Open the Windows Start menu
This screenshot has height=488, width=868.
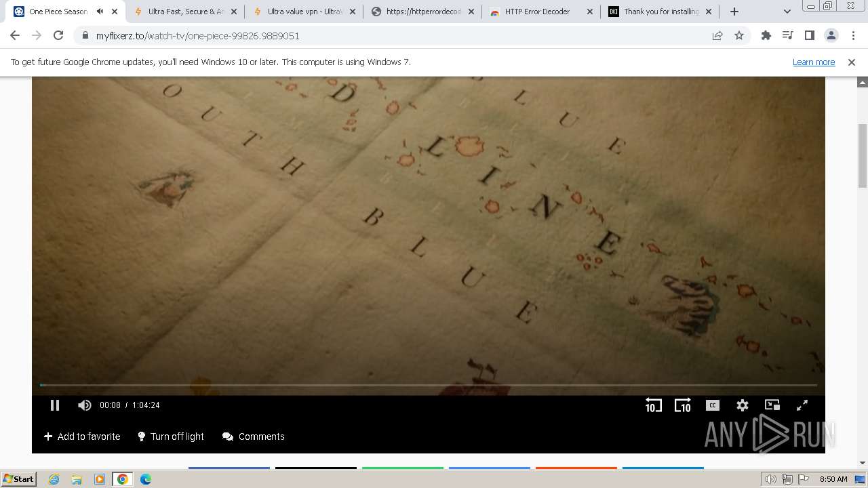coord(19,479)
